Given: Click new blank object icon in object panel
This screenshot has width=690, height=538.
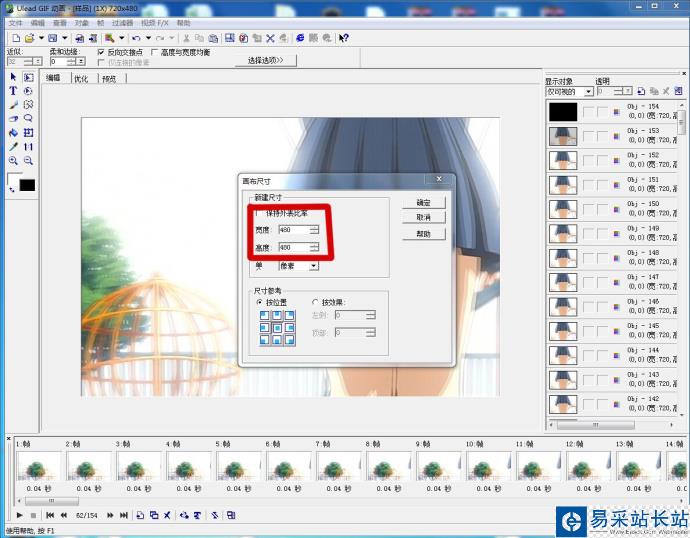Looking at the screenshot, I should (x=641, y=91).
